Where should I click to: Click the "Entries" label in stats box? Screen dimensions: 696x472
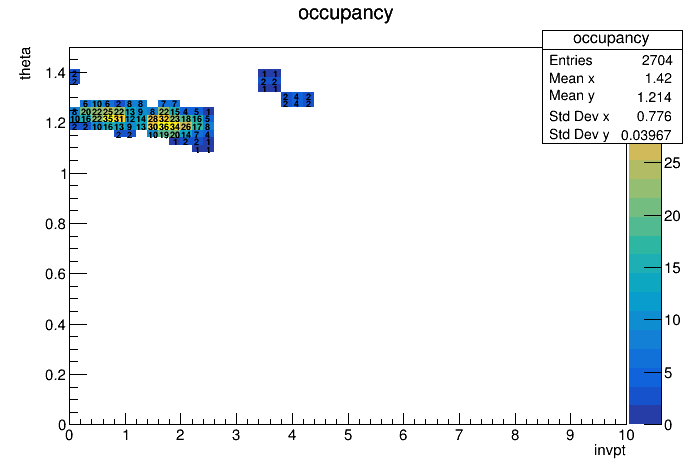570,60
